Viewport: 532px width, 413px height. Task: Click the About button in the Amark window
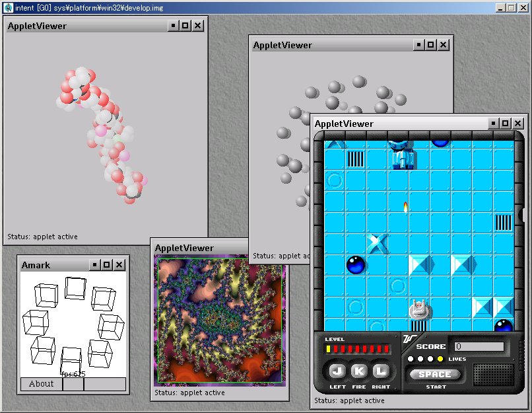tap(42, 384)
